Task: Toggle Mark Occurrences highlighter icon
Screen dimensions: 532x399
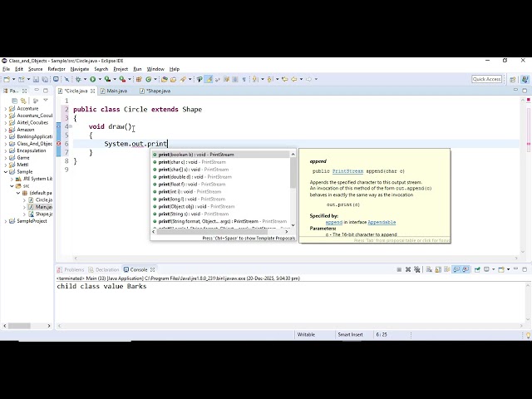Action: pyautogui.click(x=209, y=80)
